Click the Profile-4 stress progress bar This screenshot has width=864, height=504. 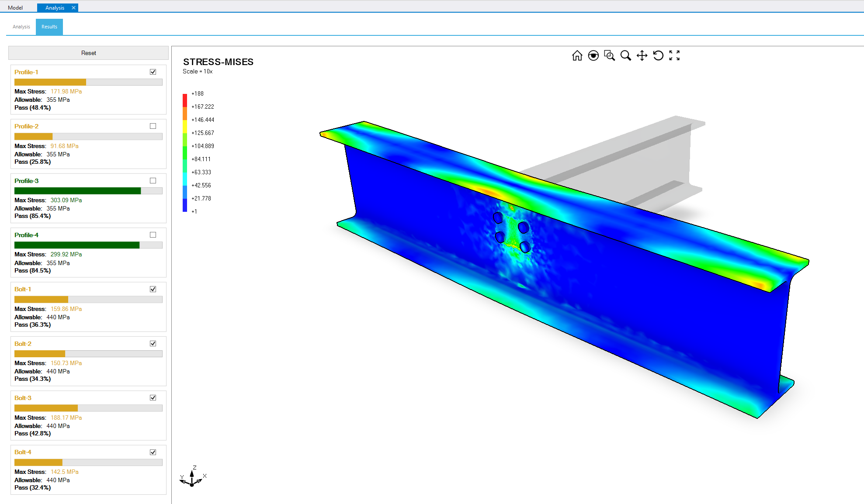[88, 245]
